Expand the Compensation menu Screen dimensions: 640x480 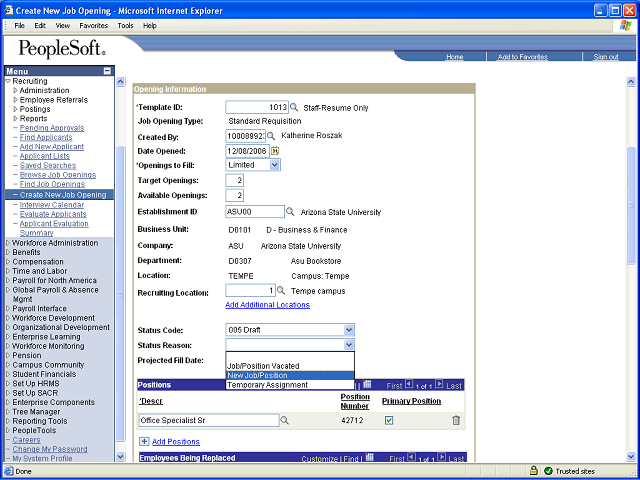point(8,262)
